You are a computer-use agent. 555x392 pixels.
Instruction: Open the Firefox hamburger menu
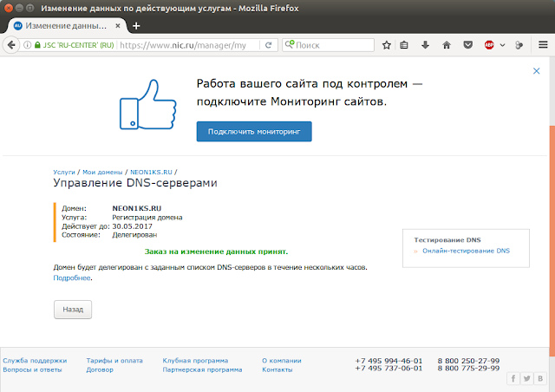tap(543, 44)
